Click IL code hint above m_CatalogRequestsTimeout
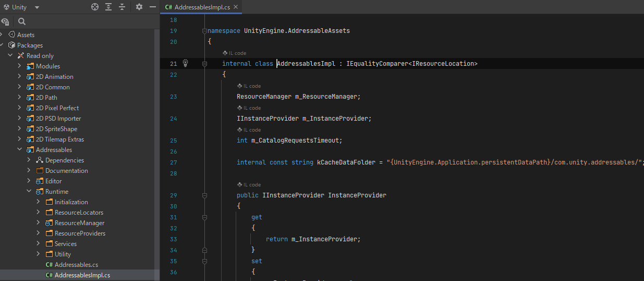 (249, 130)
